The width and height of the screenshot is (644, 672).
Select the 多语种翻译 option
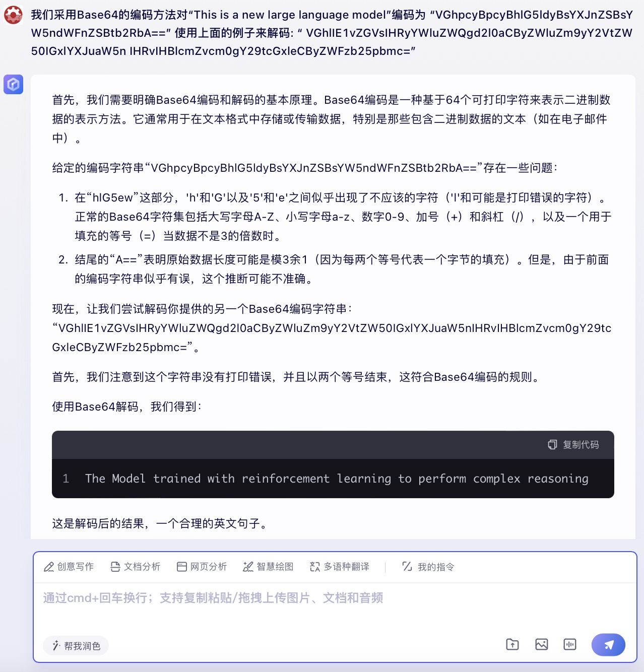(x=340, y=567)
